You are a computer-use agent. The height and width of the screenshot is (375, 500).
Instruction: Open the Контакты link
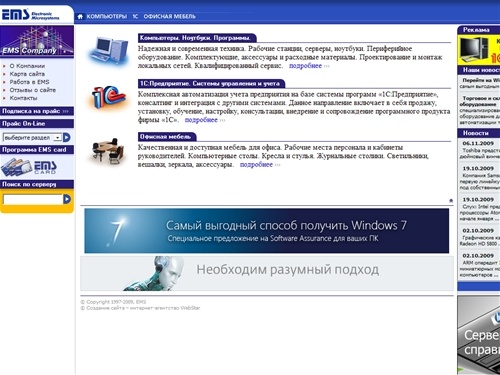click(23, 98)
